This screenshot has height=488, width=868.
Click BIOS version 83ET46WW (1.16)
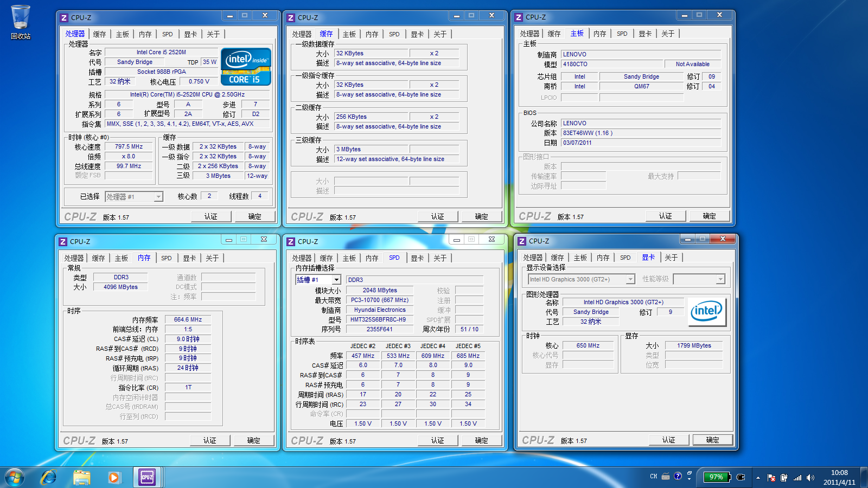[x=641, y=133]
